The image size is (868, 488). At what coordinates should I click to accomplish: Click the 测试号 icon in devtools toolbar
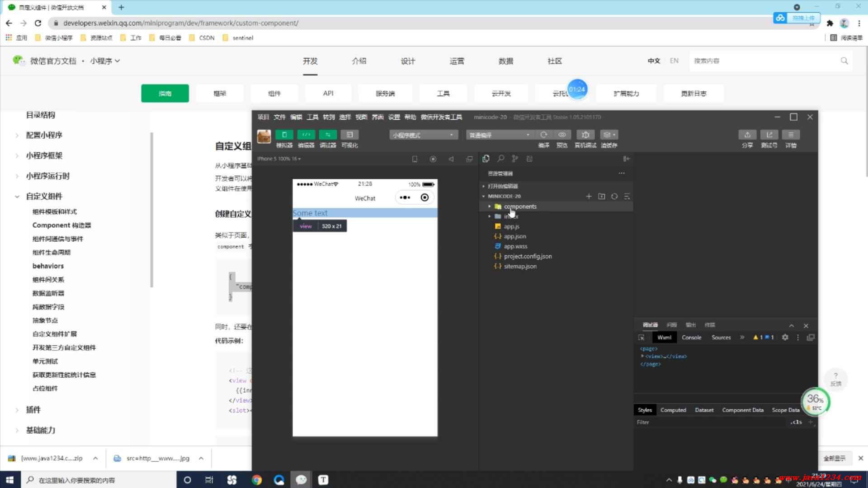tap(769, 135)
